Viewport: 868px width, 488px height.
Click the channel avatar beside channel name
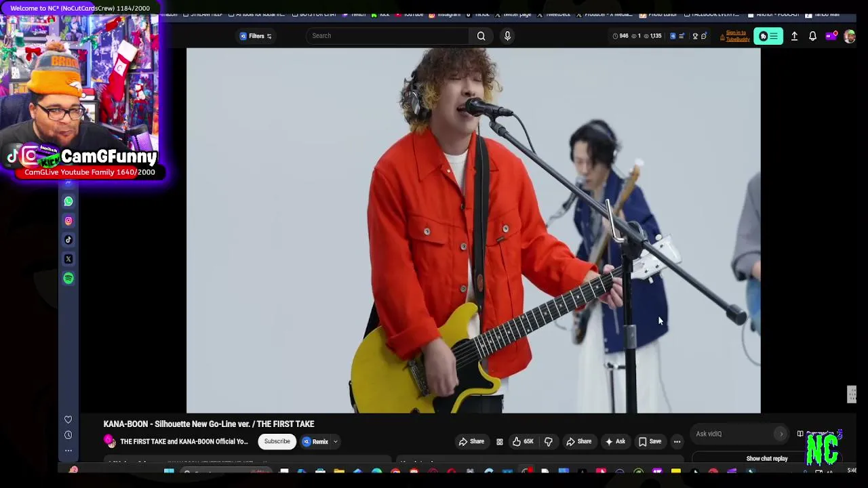109,442
